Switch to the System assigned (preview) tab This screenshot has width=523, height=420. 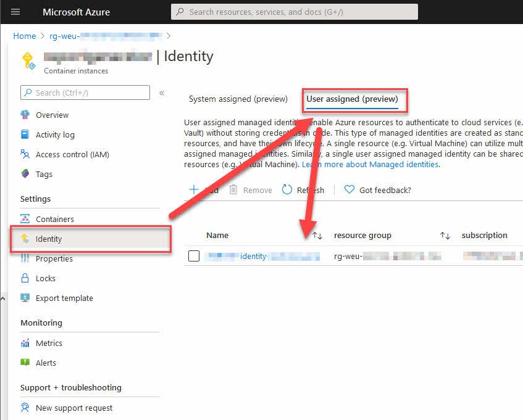point(240,99)
